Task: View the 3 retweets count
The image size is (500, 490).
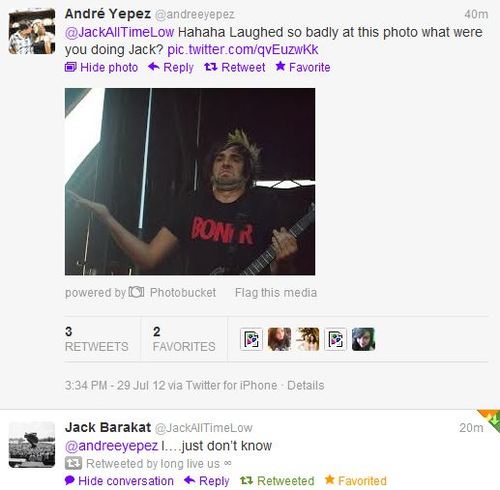Action: (96, 339)
